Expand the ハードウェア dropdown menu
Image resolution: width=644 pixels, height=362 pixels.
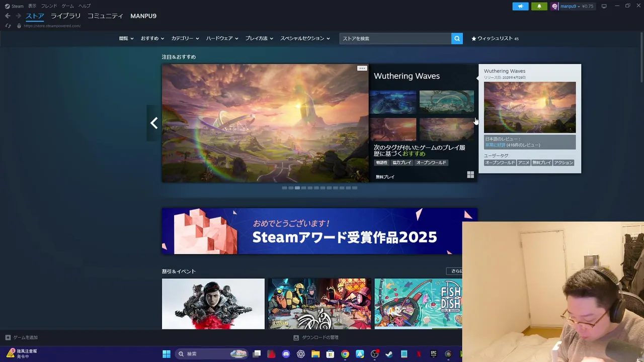(x=222, y=38)
